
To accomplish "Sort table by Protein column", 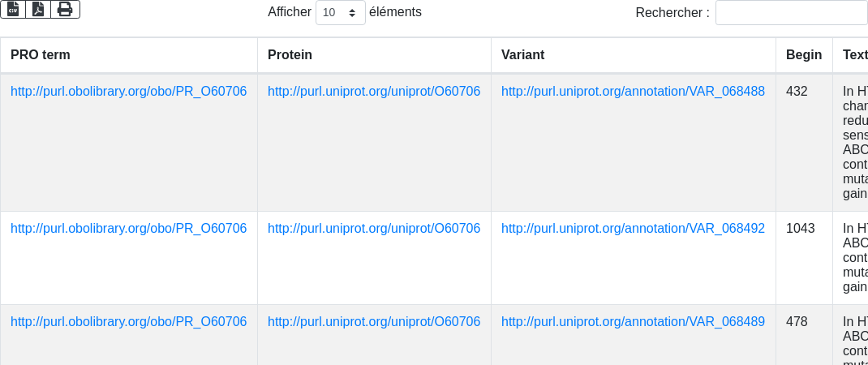I will tap(290, 55).
